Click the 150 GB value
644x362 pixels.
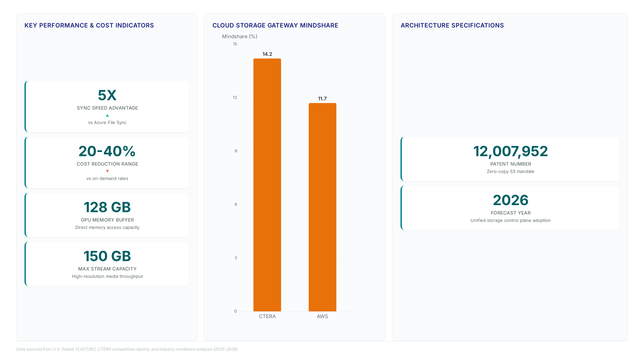click(107, 256)
